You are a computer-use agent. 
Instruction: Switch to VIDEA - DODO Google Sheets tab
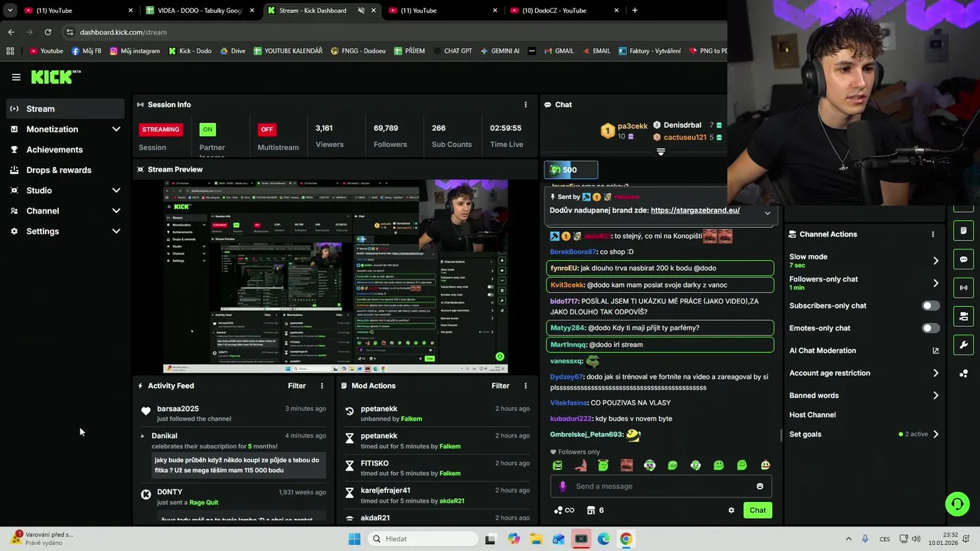[201, 11]
